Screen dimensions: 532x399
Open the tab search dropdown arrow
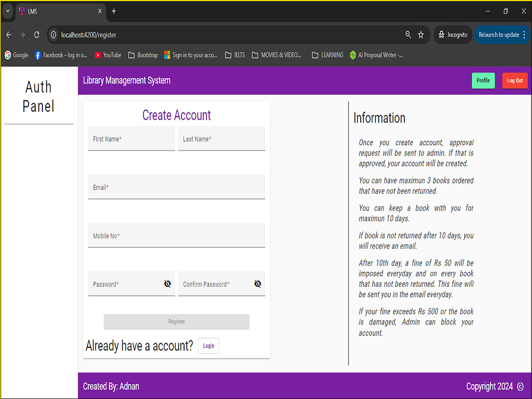coord(8,11)
